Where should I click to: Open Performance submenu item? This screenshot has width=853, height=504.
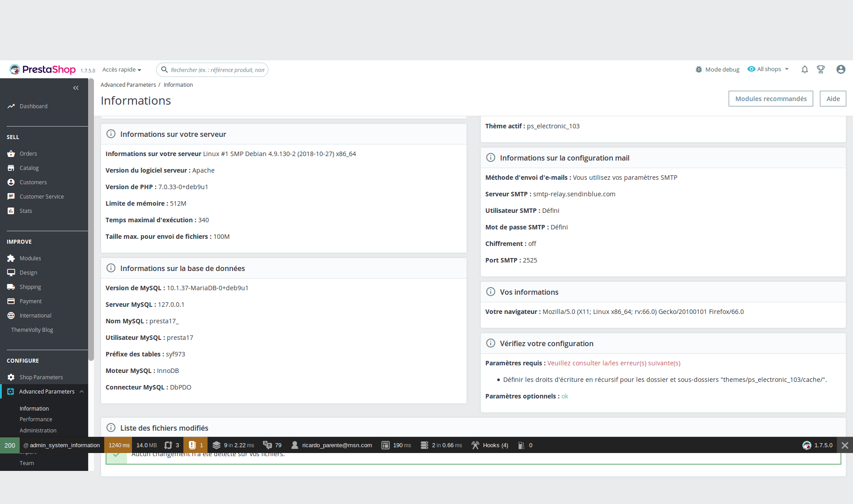pos(36,419)
